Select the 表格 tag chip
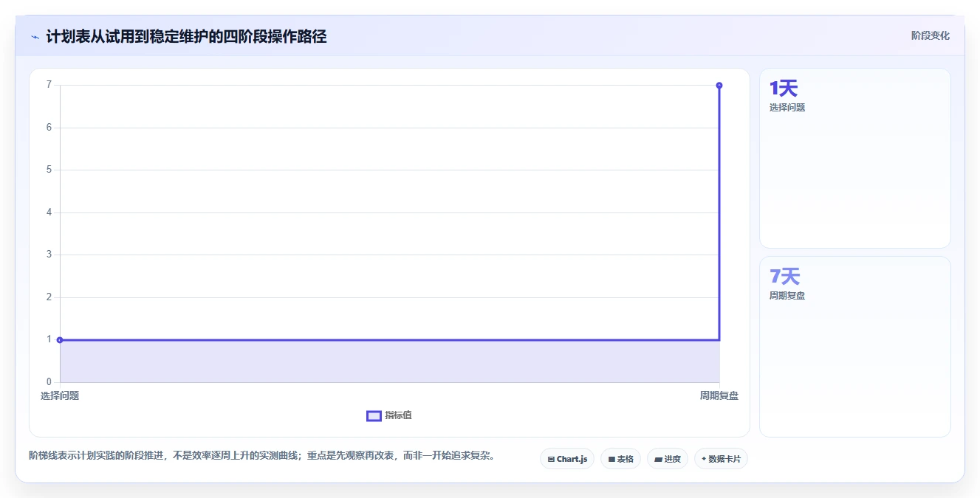 click(x=620, y=459)
